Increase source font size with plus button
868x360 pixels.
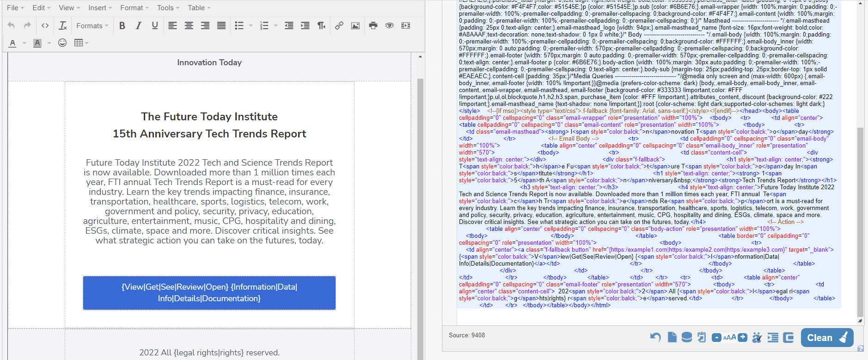click(x=742, y=337)
